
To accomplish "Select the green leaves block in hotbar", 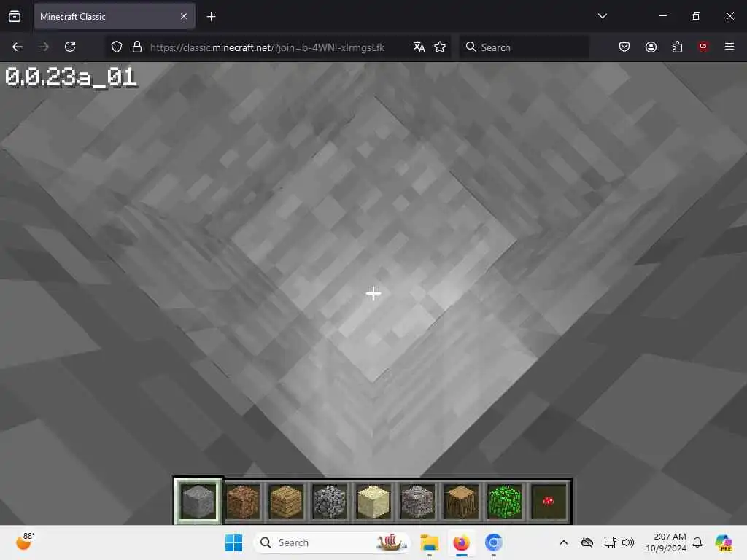I will click(x=505, y=501).
